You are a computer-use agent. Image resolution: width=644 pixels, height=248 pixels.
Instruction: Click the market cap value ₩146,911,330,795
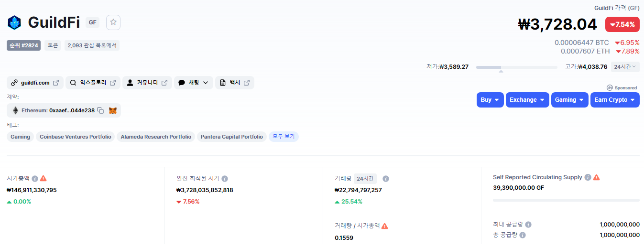pos(32,190)
